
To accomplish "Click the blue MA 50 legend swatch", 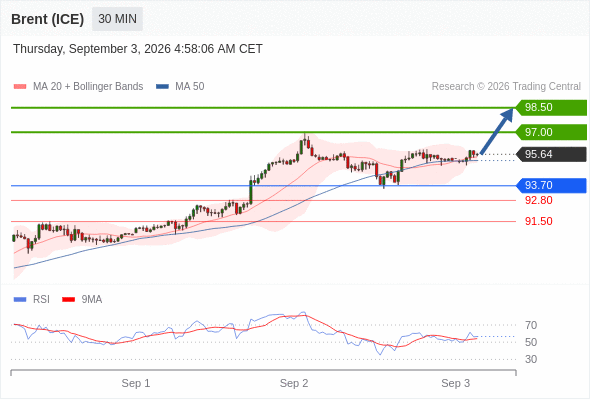I will tap(162, 87).
